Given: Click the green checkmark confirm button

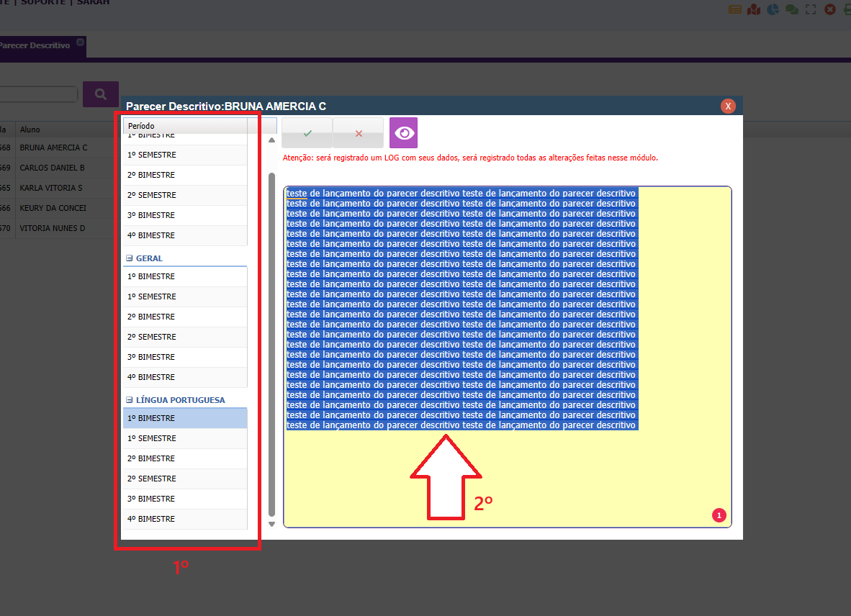Looking at the screenshot, I should click(x=307, y=133).
